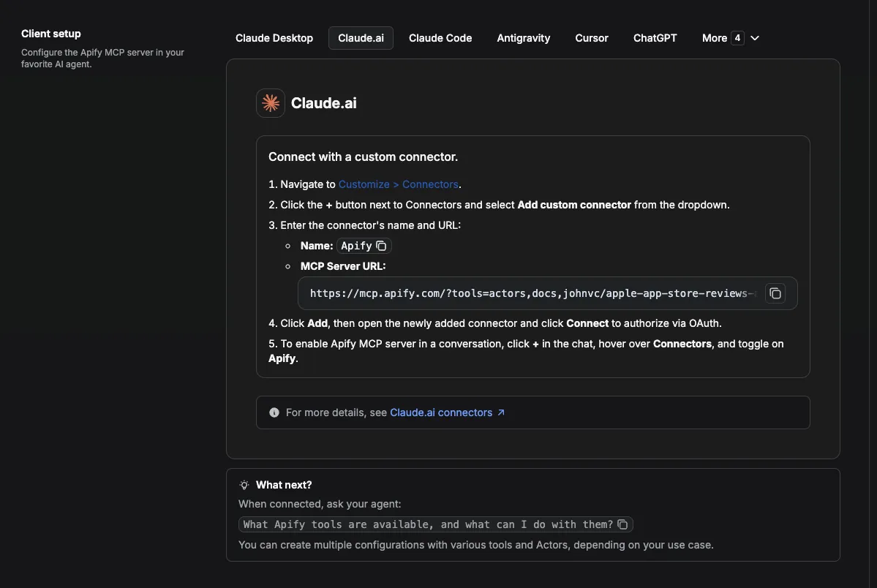Click the external link arrow after Claude.ai connectors
The width and height of the screenshot is (877, 588).
tap(501, 412)
